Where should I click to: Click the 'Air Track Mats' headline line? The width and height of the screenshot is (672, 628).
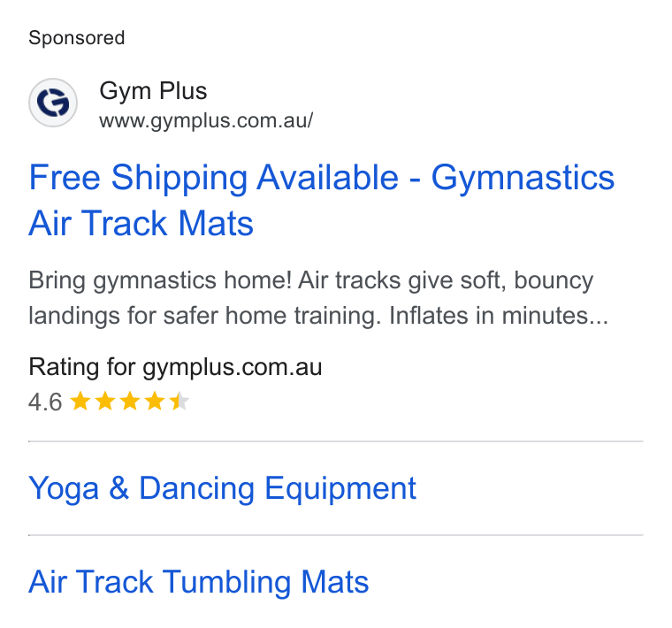coord(141,223)
